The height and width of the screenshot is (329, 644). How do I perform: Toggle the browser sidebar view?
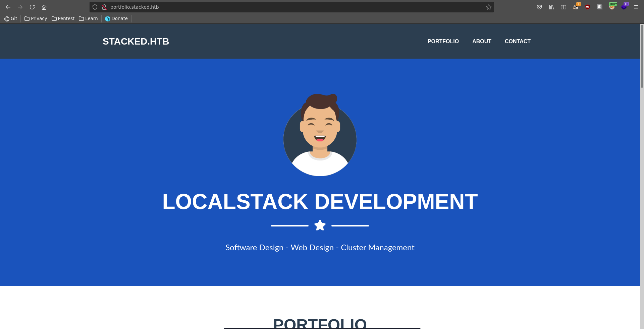coord(563,7)
